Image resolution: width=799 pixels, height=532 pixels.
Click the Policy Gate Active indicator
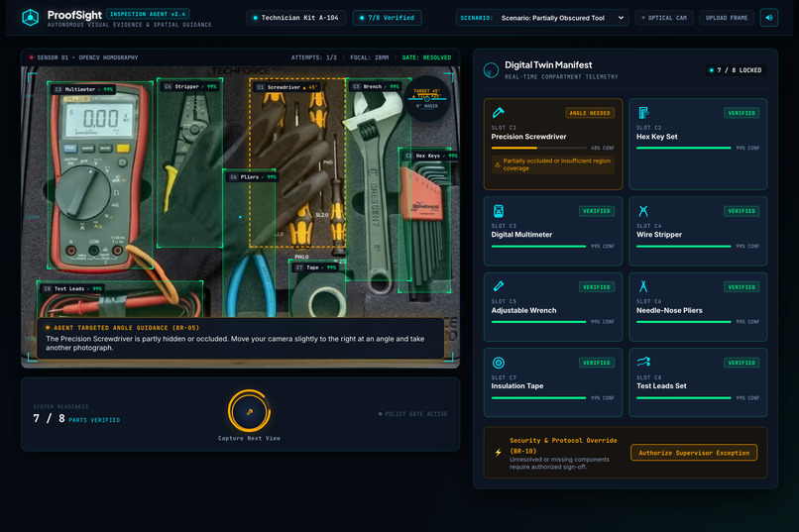point(413,414)
